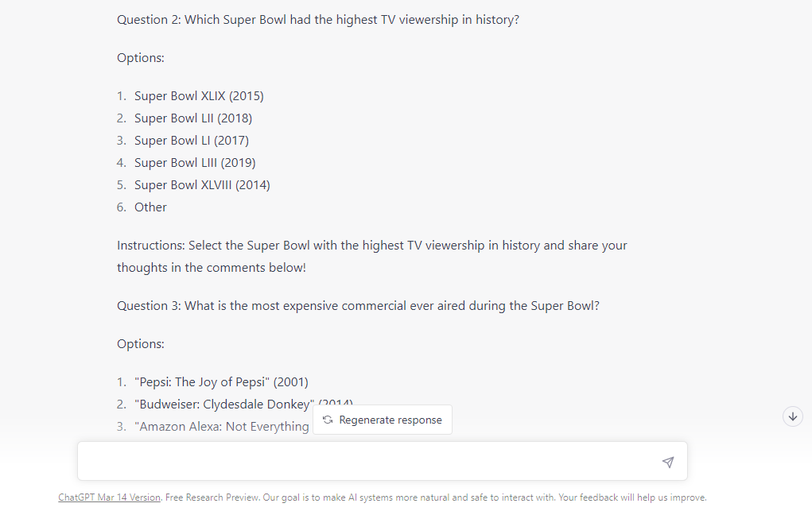Select the Super Bowl XLIX (2015) option
Viewport: 812px width, 511px height.
tap(199, 96)
